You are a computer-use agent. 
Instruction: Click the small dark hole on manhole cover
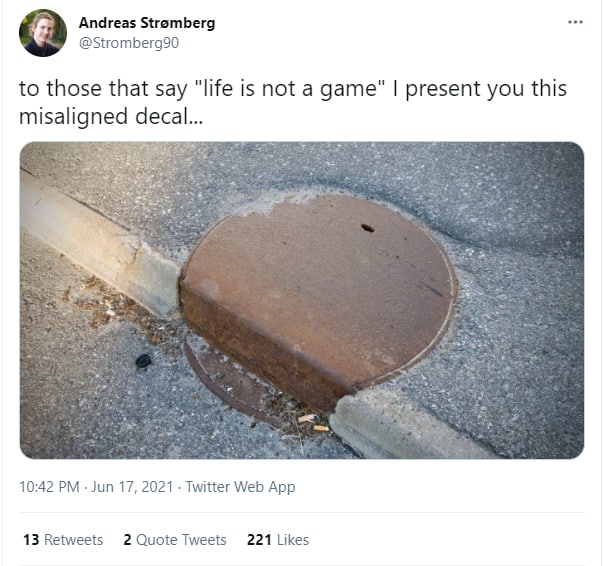pyautogui.click(x=367, y=228)
